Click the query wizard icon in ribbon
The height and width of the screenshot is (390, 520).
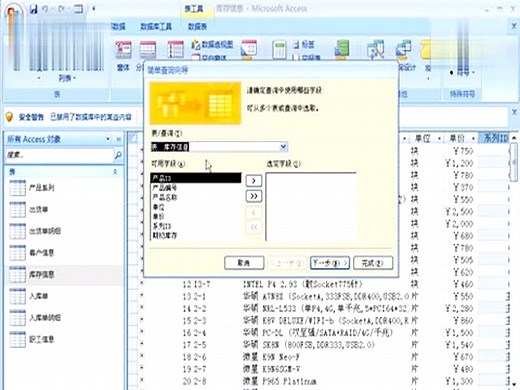pos(376,49)
